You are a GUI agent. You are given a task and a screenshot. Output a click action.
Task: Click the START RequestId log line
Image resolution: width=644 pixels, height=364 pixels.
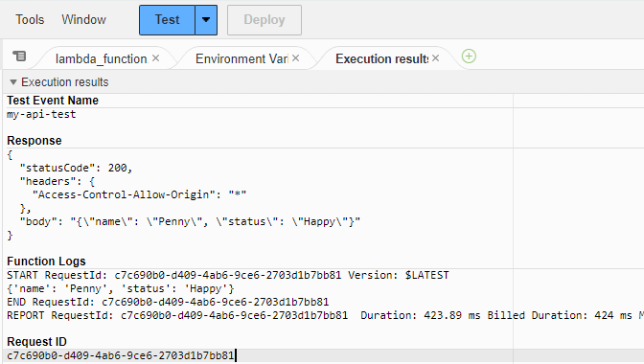click(228, 275)
